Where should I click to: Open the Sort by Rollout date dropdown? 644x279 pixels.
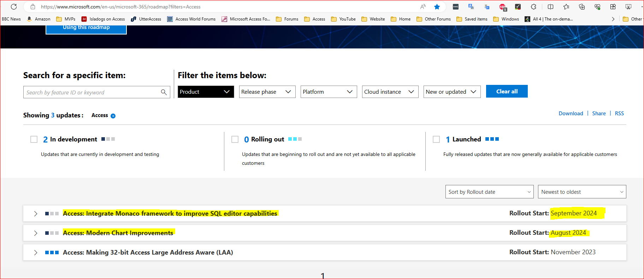[x=489, y=192]
